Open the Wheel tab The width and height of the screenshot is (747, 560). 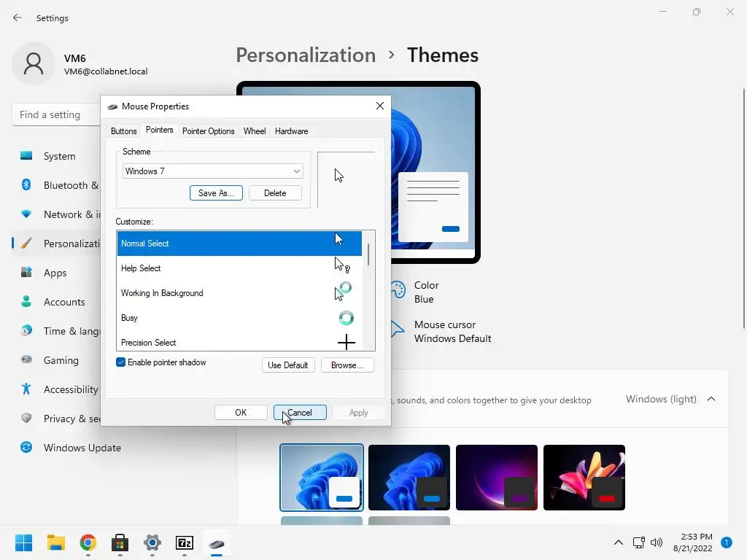tap(255, 131)
